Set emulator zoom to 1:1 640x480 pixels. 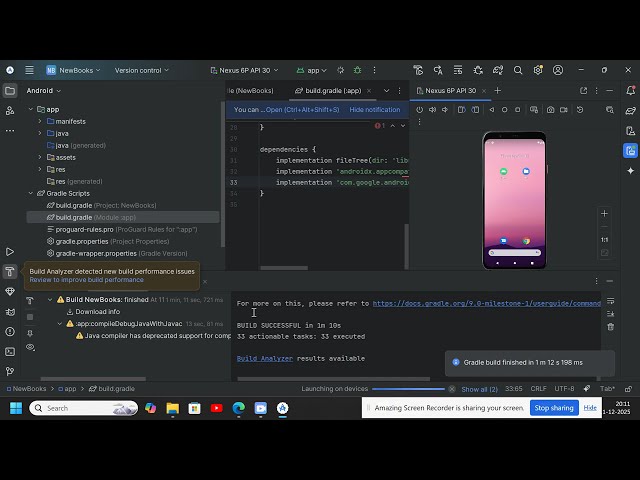click(x=604, y=240)
